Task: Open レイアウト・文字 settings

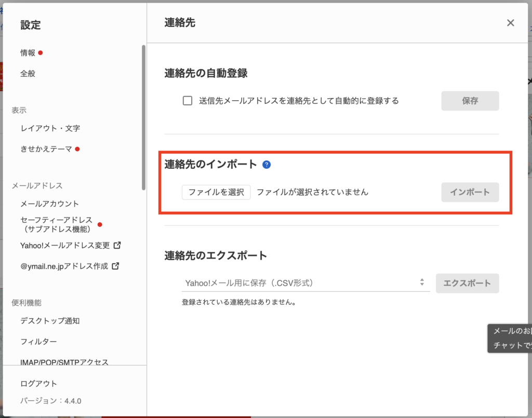Action: point(50,128)
